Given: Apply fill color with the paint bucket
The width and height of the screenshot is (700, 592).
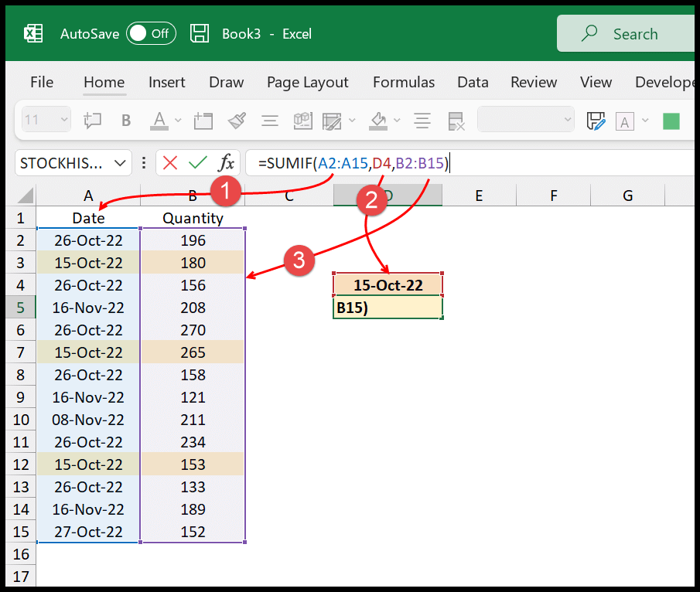Looking at the screenshot, I should point(379,120).
